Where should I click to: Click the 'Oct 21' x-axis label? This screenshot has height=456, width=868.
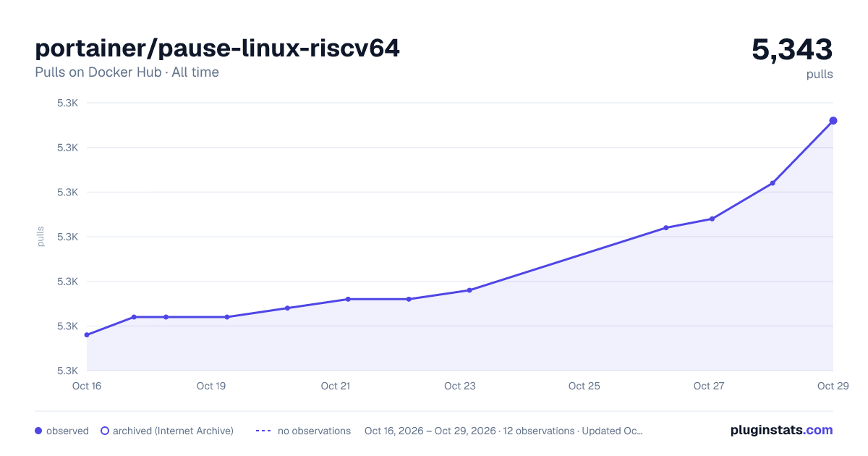(x=336, y=386)
